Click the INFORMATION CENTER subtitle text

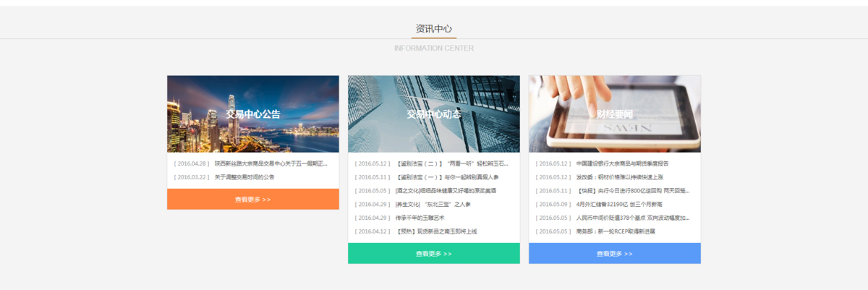[434, 48]
